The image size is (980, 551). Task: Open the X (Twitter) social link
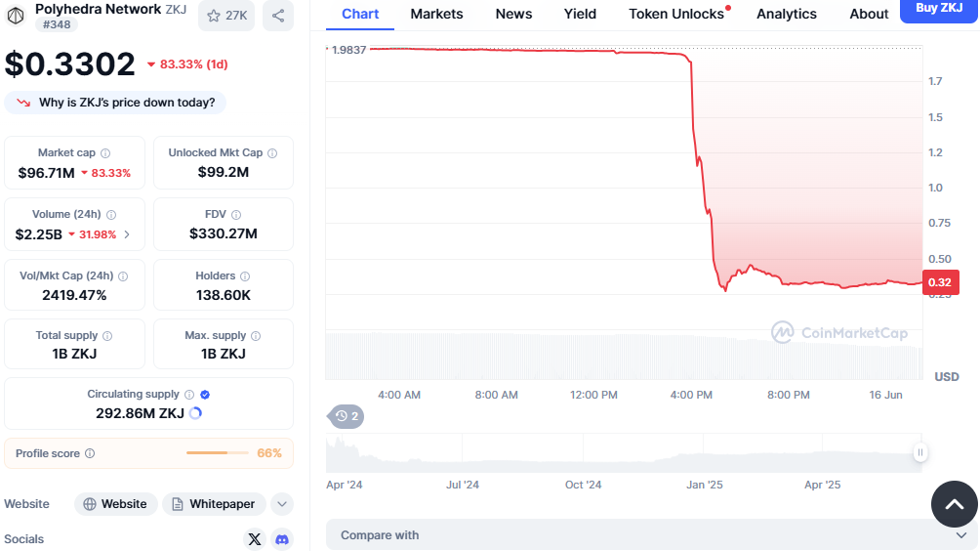(255, 539)
